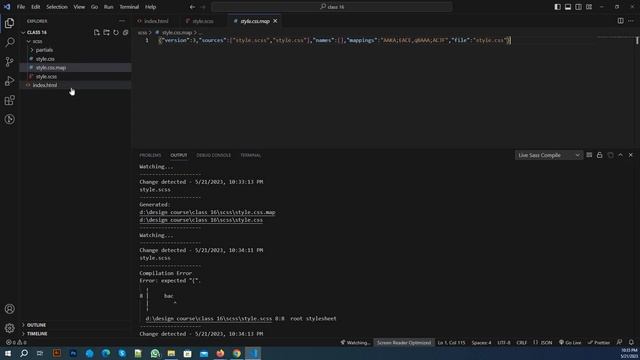Refresh the Explorer tree
The image size is (640, 360).
116,32
